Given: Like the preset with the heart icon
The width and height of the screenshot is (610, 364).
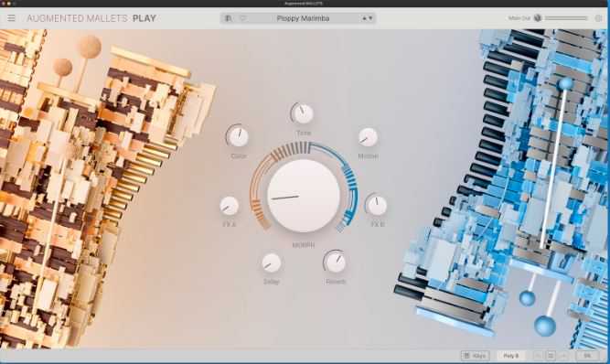Looking at the screenshot, I should point(243,18).
